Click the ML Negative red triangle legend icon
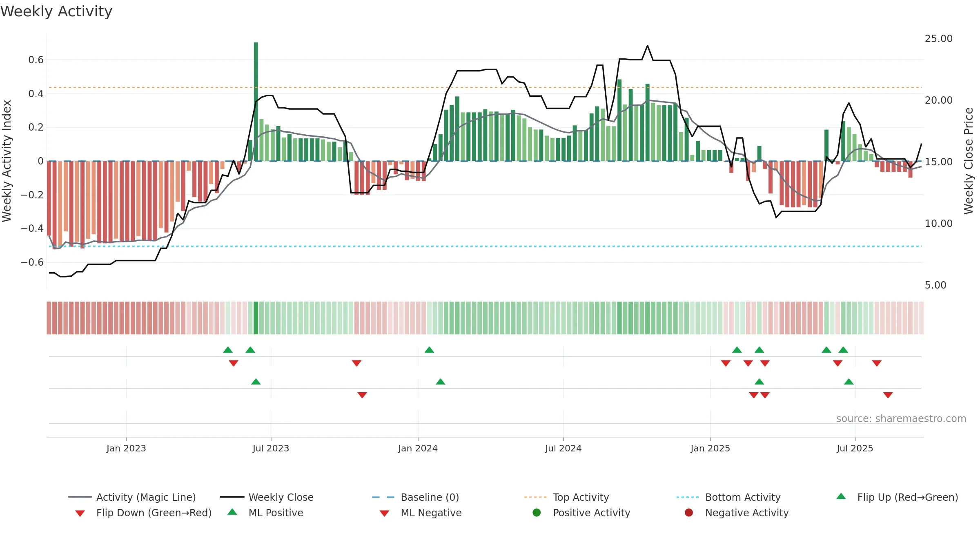Image resolution: width=980 pixels, height=551 pixels. tap(384, 513)
